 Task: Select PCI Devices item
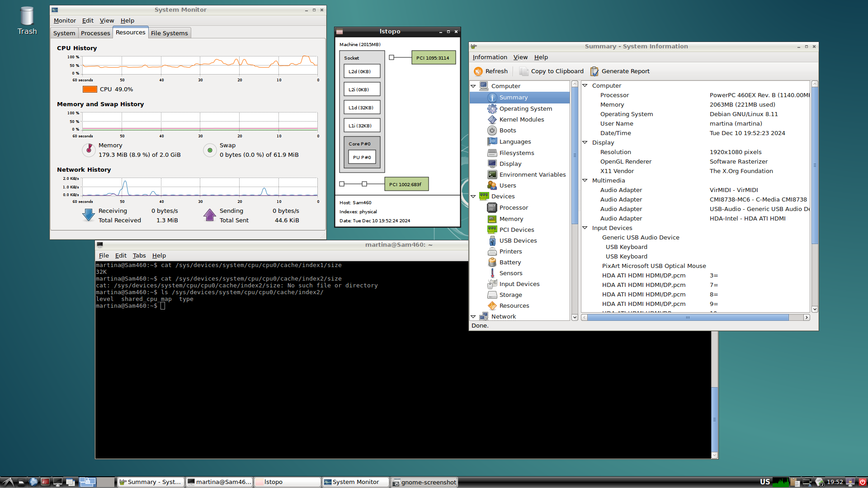click(516, 230)
